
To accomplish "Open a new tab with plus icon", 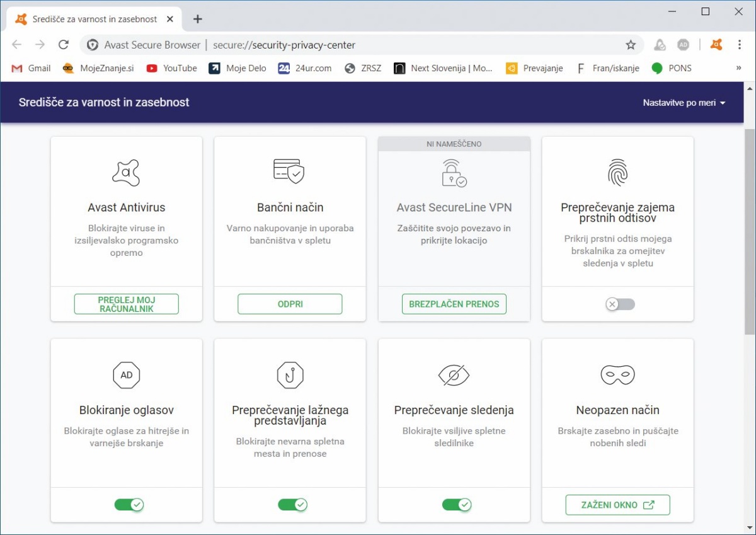I will (197, 19).
